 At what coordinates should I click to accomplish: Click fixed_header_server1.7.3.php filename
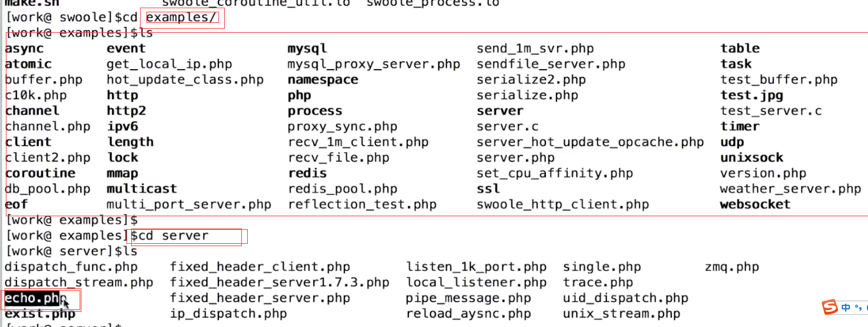point(279,282)
